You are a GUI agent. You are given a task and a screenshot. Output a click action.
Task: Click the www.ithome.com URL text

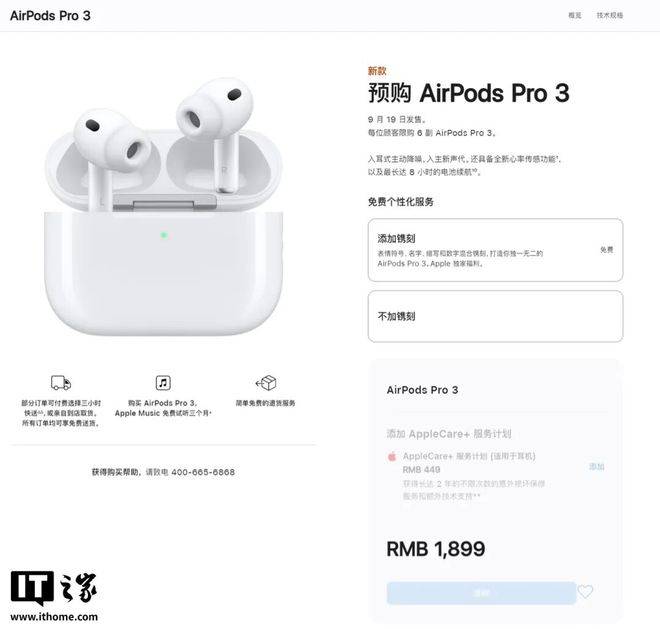click(x=54, y=617)
